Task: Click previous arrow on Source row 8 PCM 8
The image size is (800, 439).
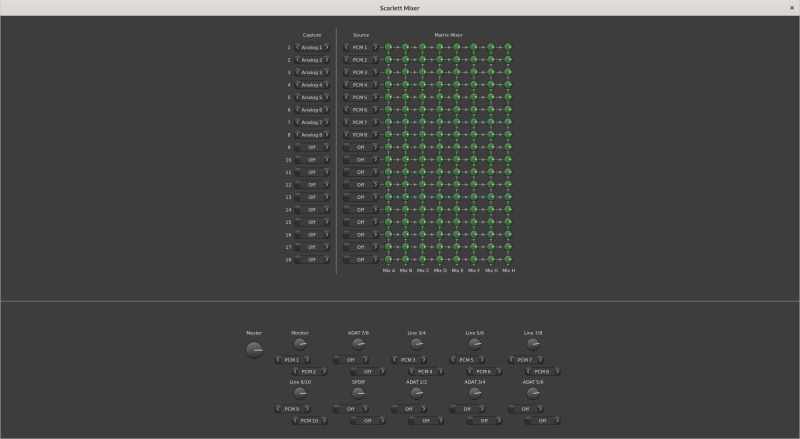Action: coord(346,135)
